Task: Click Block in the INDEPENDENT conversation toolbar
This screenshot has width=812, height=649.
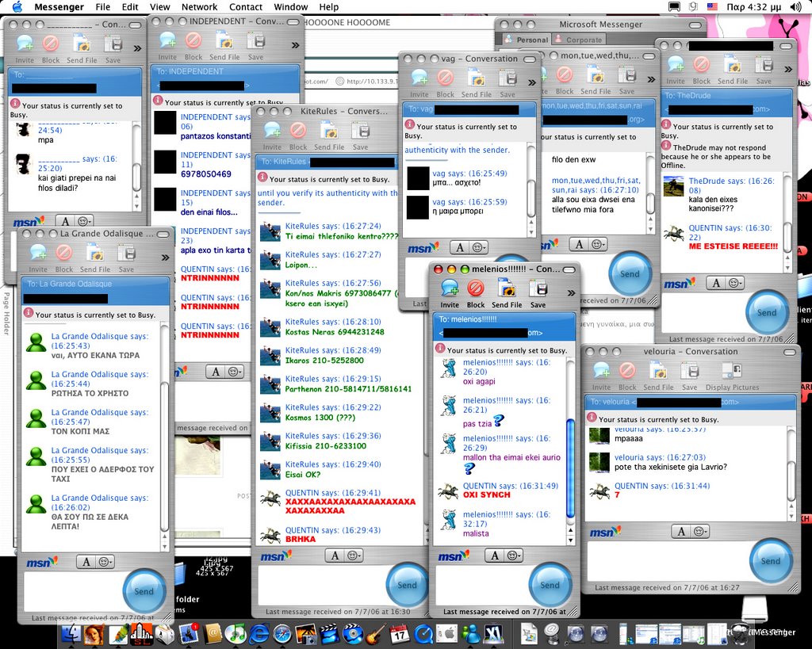Action: 193,46
